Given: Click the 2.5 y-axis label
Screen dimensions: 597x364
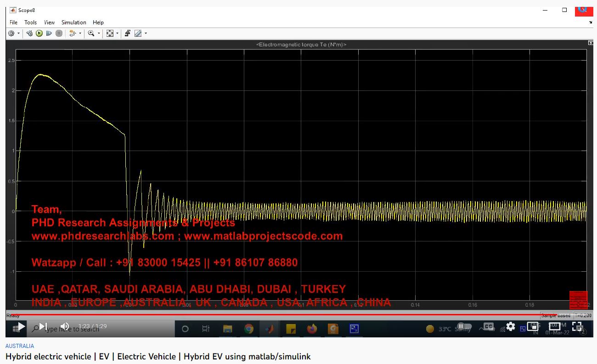Looking at the screenshot, I should click(11, 61).
